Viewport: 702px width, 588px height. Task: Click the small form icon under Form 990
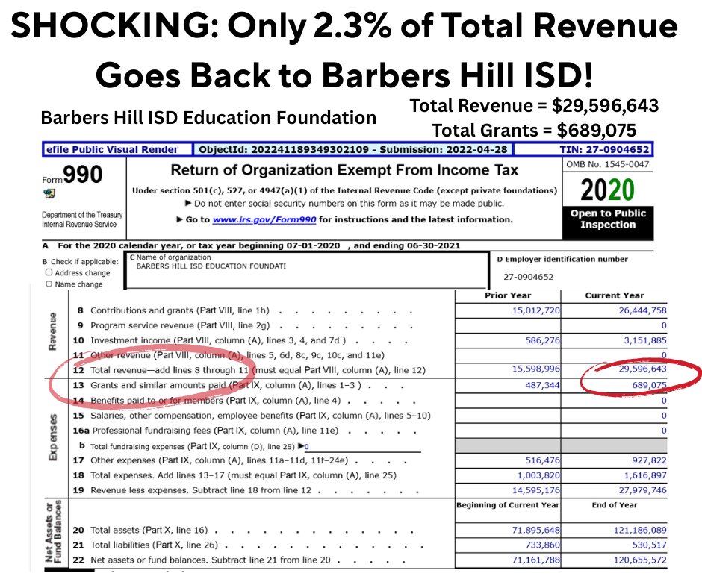(x=49, y=194)
